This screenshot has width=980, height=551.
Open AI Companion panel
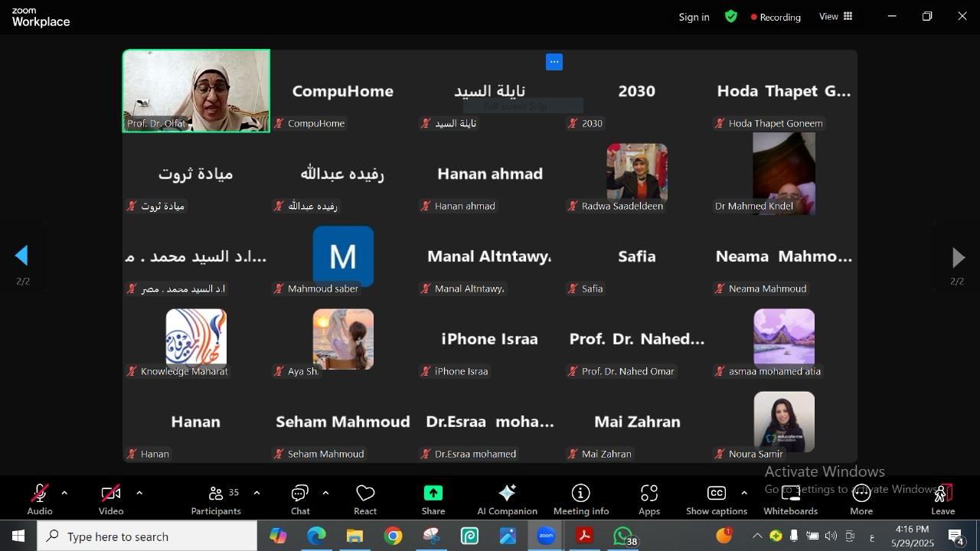507,499
